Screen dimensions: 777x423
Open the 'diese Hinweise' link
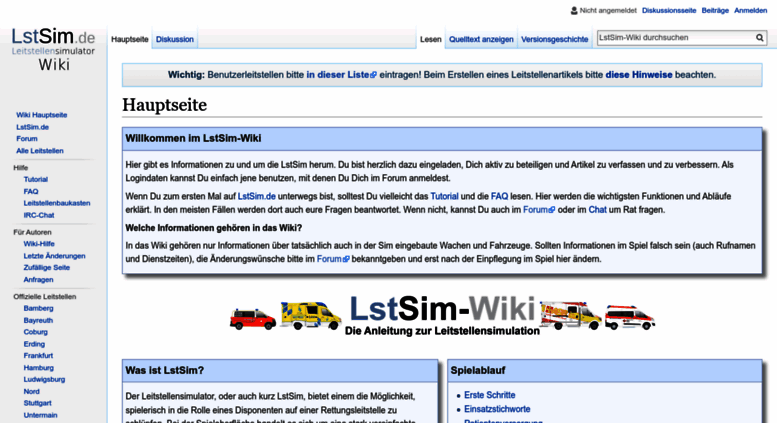tap(639, 75)
